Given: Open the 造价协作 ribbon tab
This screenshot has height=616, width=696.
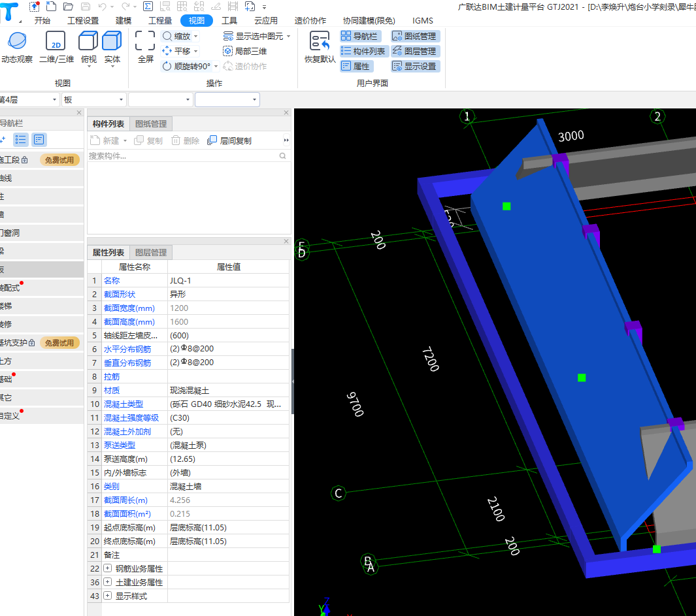Looking at the screenshot, I should click(x=310, y=21).
